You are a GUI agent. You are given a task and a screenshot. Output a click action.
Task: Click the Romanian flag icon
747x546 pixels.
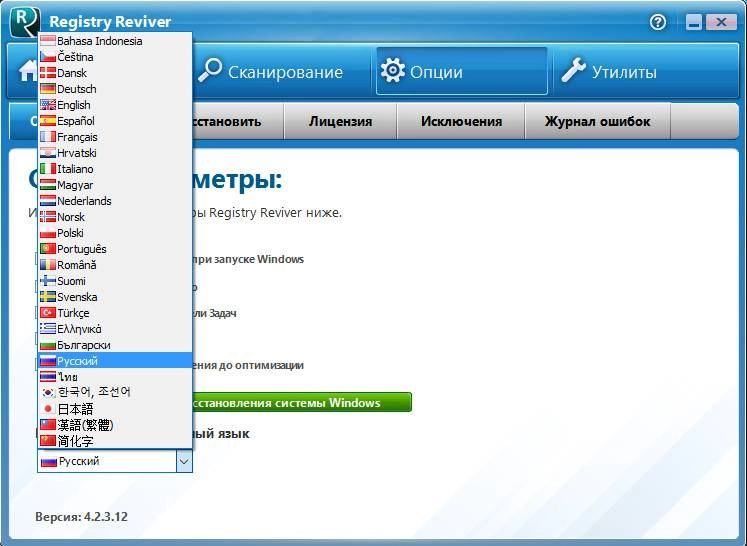[48, 265]
